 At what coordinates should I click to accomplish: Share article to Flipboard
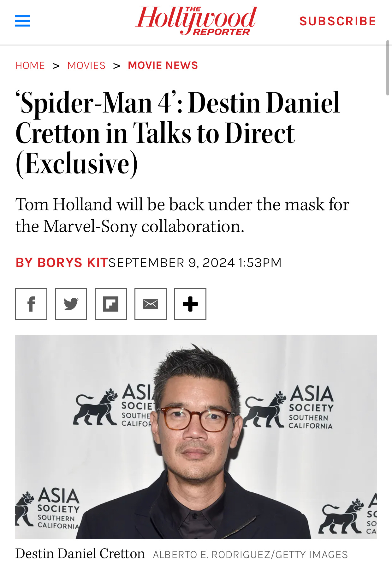click(x=111, y=304)
